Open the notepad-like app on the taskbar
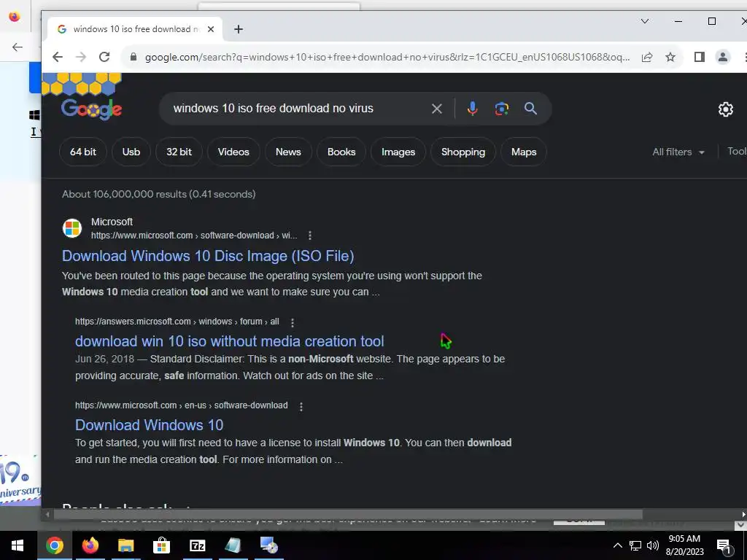Image resolution: width=747 pixels, height=560 pixels. click(233, 545)
